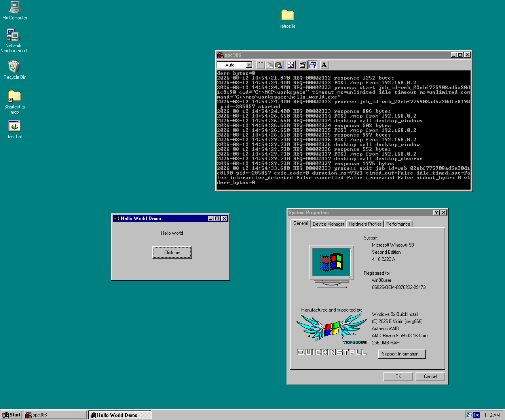Click the Copy icon in ppc386 toolbar

tap(270, 65)
